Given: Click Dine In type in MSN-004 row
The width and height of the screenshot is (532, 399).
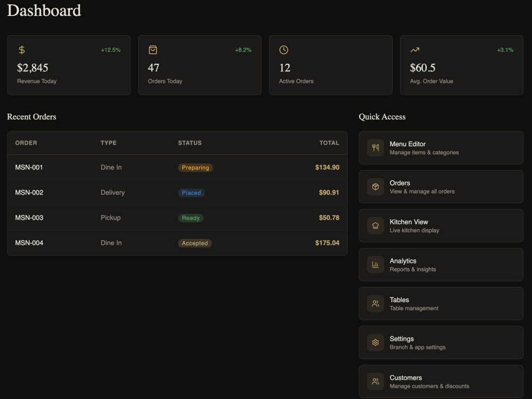Looking at the screenshot, I should [111, 243].
